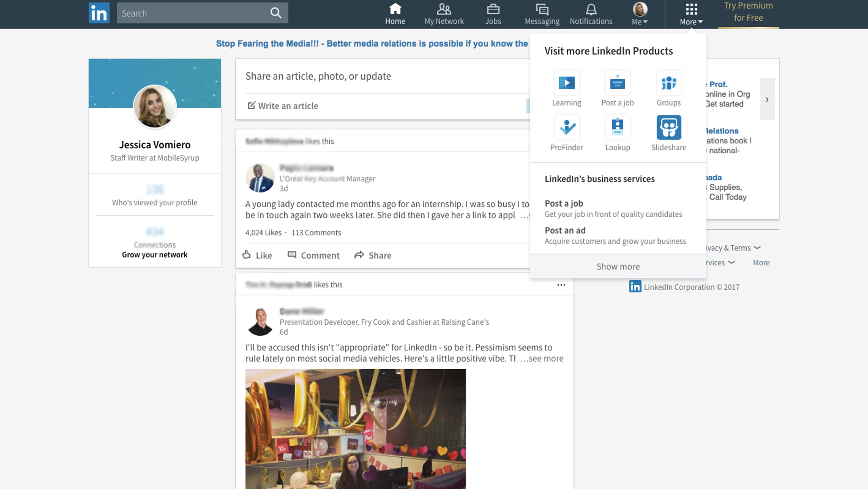Click the search magnifier icon
Viewport: 868px width, 489px height.
276,13
